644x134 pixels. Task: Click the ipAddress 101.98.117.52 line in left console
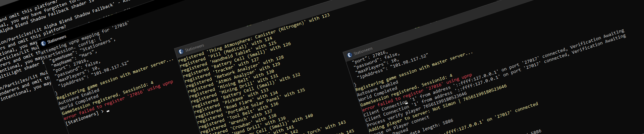coord(93,74)
